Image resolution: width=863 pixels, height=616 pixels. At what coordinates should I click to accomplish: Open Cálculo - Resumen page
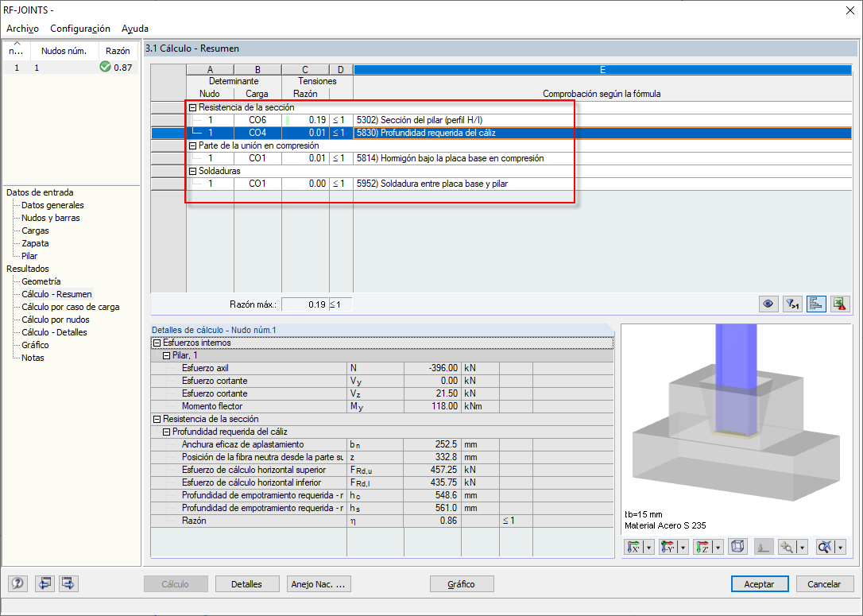click(56, 294)
